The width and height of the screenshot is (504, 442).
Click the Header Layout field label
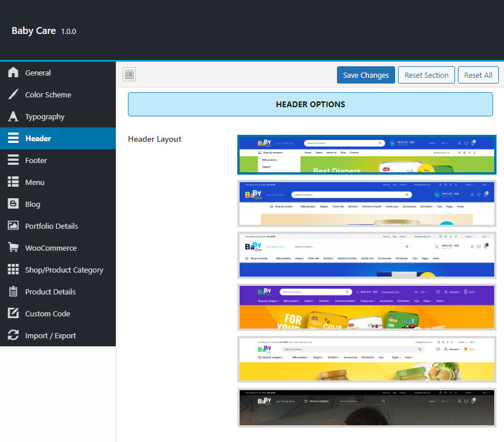pyautogui.click(x=154, y=139)
